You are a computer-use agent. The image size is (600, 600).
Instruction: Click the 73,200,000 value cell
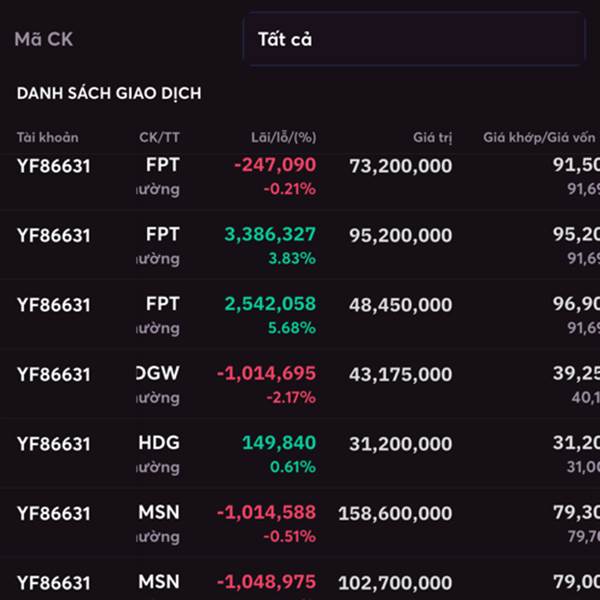point(400,166)
